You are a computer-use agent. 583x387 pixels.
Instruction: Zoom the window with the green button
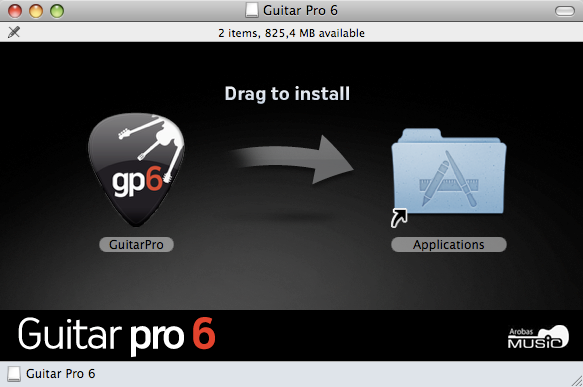pyautogui.click(x=57, y=11)
